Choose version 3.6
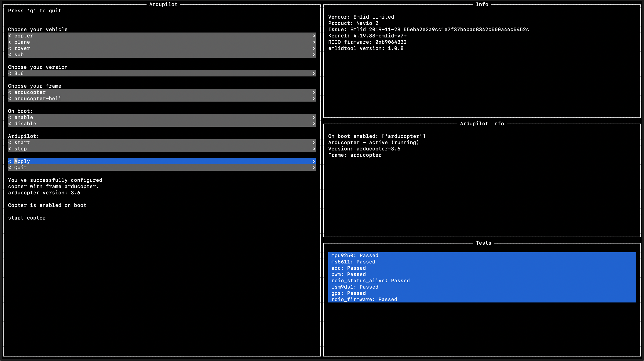Image resolution: width=644 pixels, height=361 pixels. (162, 74)
